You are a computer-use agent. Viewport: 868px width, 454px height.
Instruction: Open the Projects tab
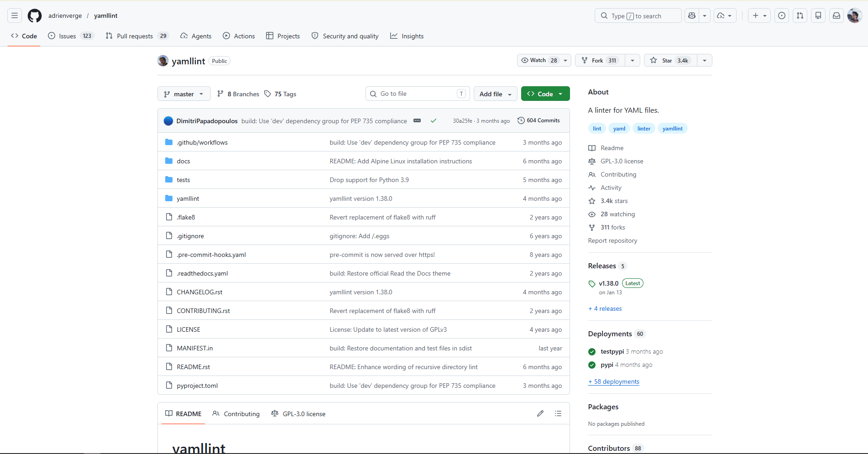(283, 36)
